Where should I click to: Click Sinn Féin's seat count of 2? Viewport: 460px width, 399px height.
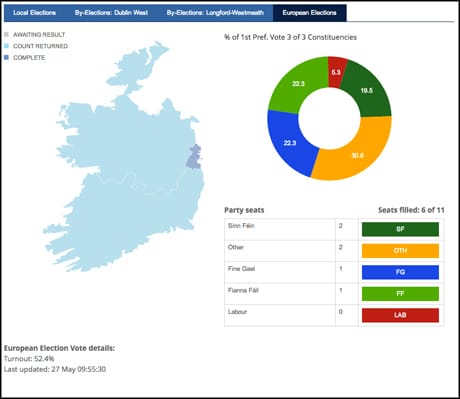click(340, 226)
